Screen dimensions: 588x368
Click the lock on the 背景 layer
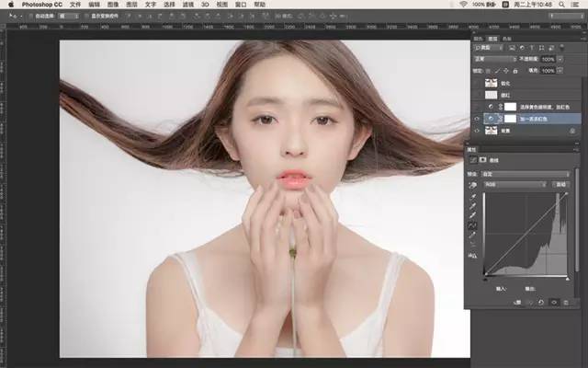571,131
